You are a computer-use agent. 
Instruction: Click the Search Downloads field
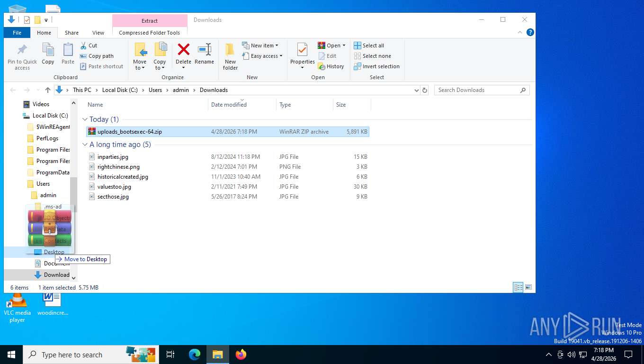coord(482,90)
